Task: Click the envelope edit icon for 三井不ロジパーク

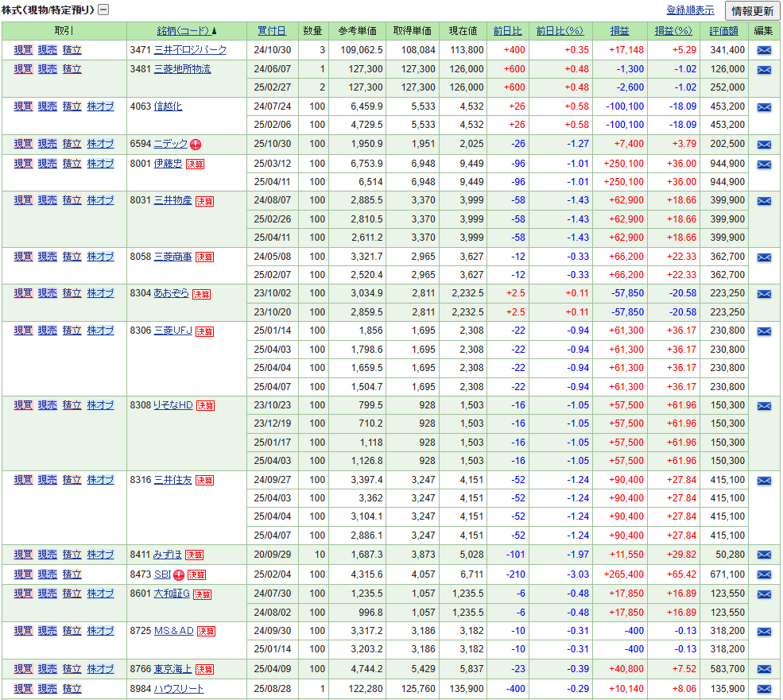Action: coord(764,50)
